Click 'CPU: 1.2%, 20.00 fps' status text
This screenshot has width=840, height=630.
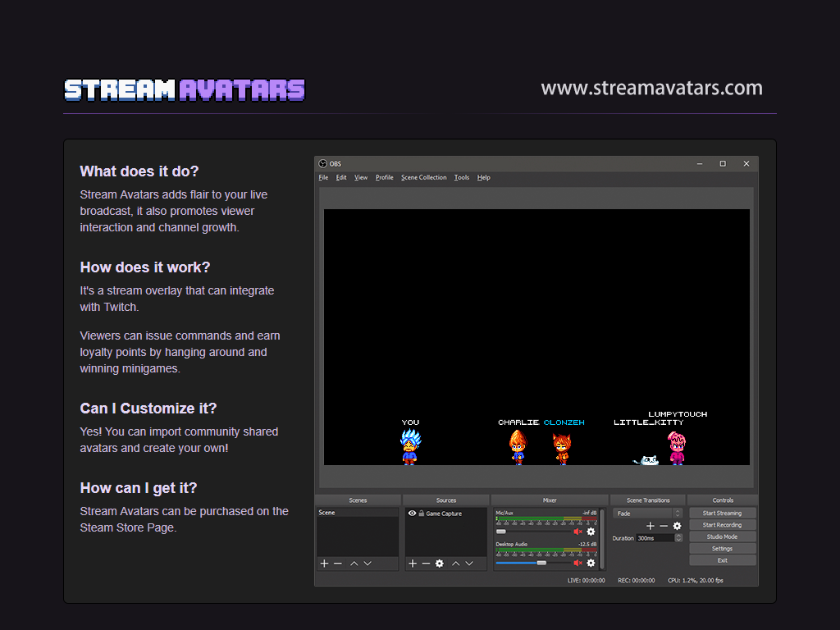[x=696, y=580]
